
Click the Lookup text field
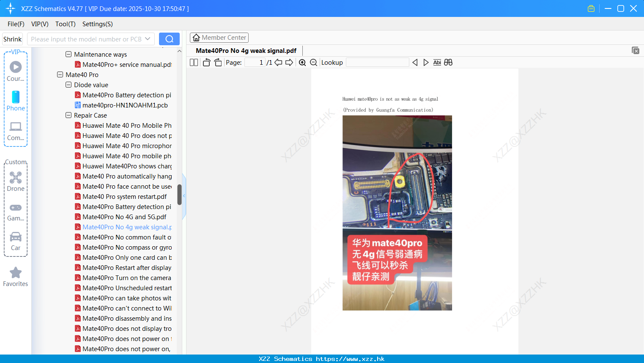coord(377,63)
